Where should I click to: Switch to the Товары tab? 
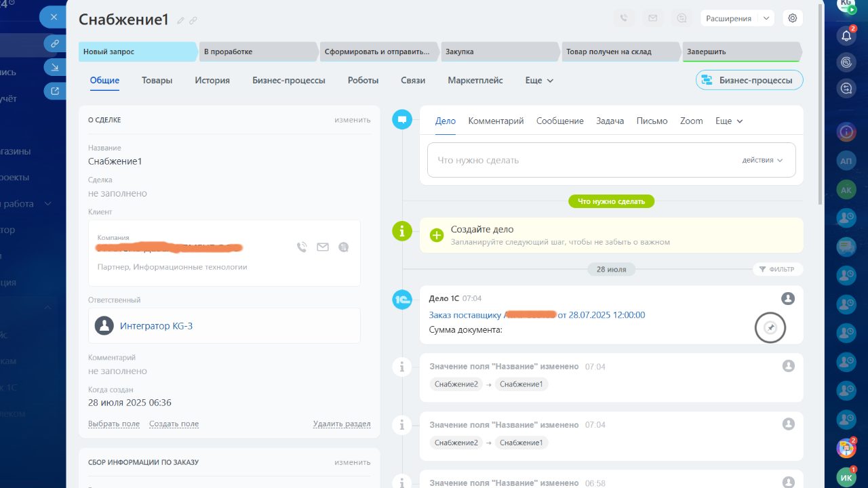[x=157, y=80]
